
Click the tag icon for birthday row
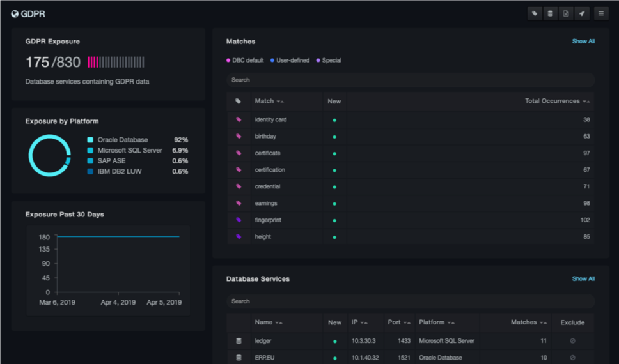click(239, 136)
